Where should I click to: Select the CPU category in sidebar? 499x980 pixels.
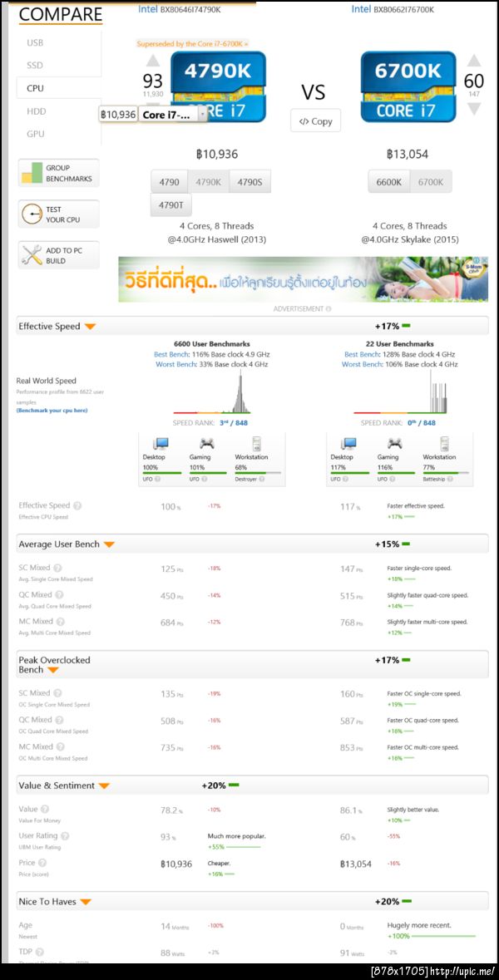point(35,88)
